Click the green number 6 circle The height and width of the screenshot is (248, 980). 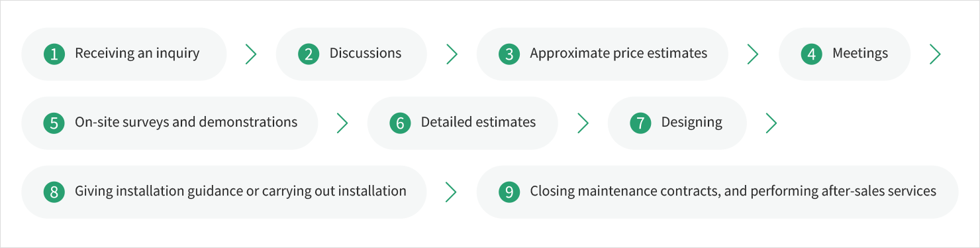click(400, 123)
